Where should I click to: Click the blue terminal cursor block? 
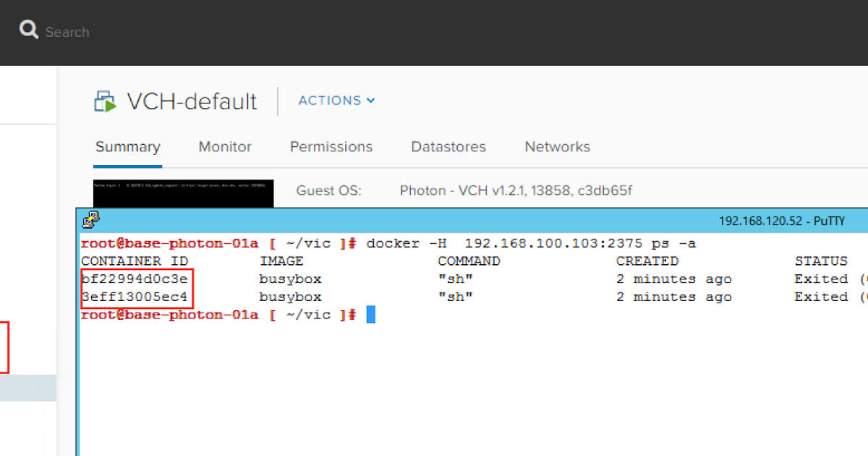(x=370, y=315)
